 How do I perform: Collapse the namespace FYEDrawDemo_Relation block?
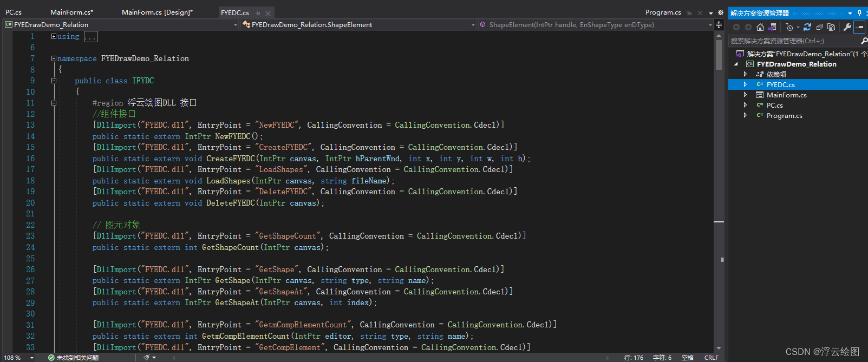point(54,58)
